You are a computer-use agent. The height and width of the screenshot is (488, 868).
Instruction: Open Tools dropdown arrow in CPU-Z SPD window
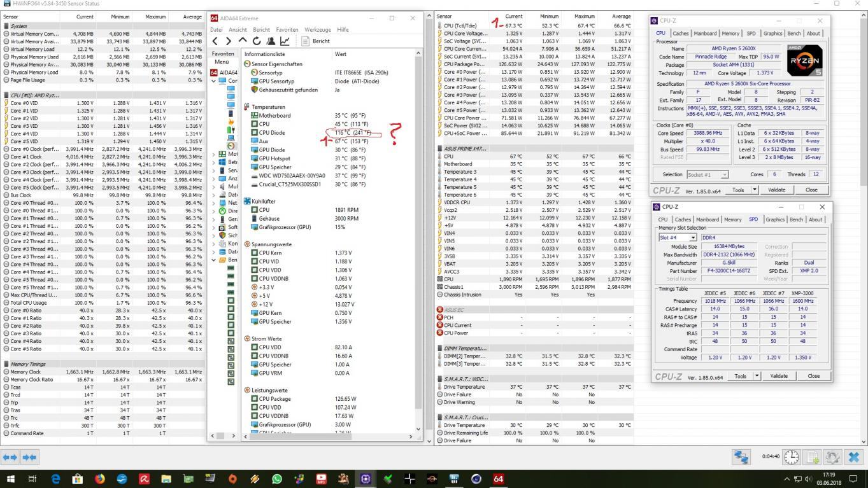pyautogui.click(x=757, y=376)
